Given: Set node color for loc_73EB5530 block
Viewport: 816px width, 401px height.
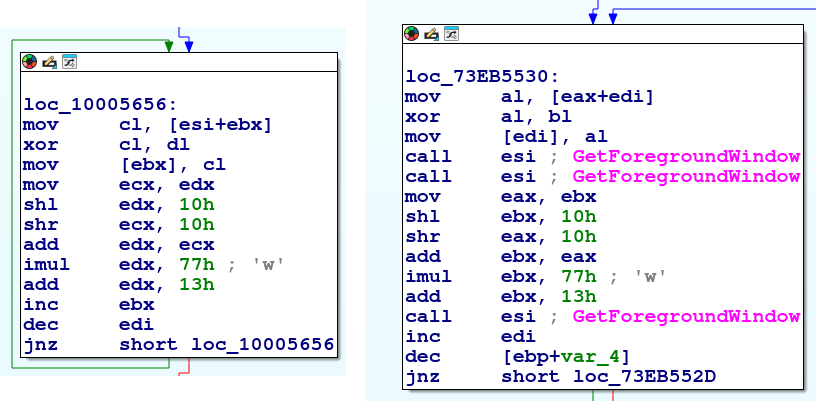Looking at the screenshot, I should (412, 34).
